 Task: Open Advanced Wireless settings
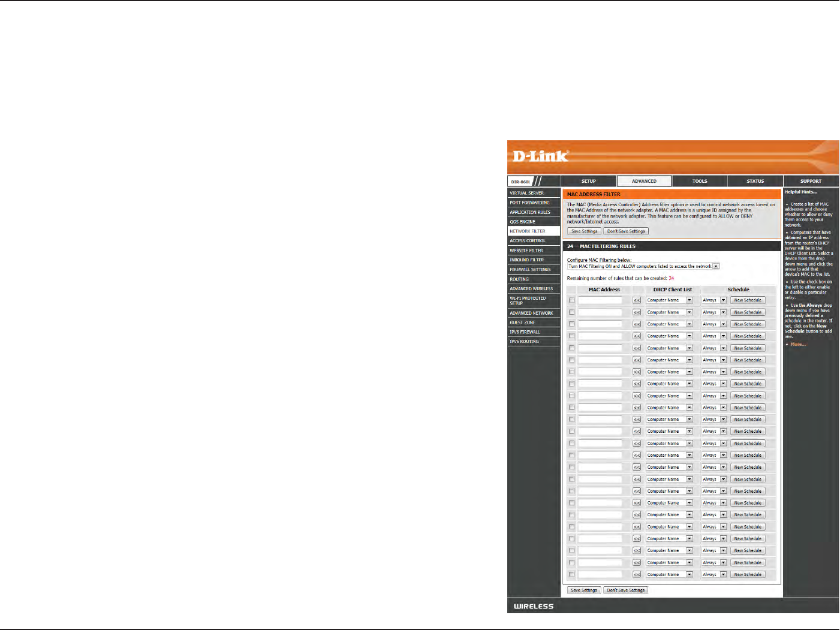tap(534, 289)
